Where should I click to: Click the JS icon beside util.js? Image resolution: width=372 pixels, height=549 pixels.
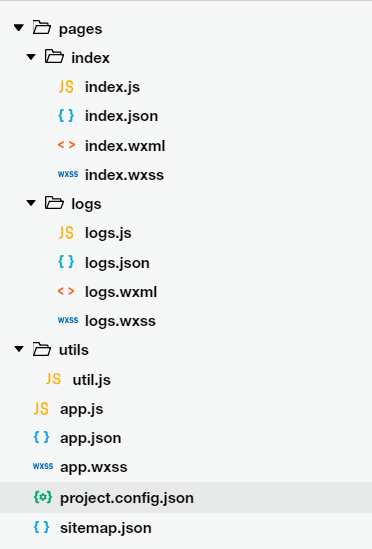(x=53, y=379)
